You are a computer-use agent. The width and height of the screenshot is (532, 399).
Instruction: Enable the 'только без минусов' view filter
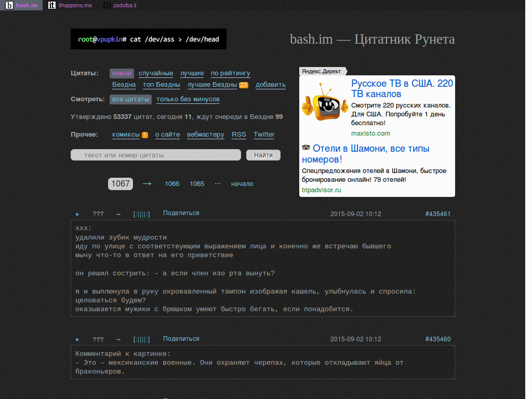click(188, 99)
